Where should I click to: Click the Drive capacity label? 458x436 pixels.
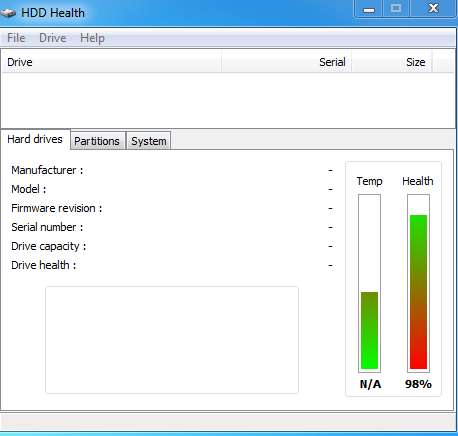coord(49,246)
